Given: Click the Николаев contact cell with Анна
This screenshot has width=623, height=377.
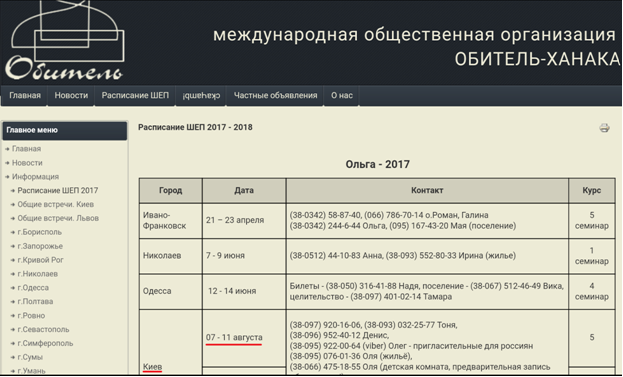Looking at the screenshot, I should (x=427, y=256).
